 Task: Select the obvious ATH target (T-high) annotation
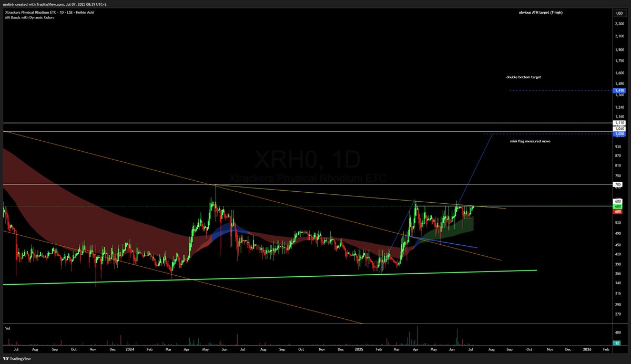coord(541,12)
